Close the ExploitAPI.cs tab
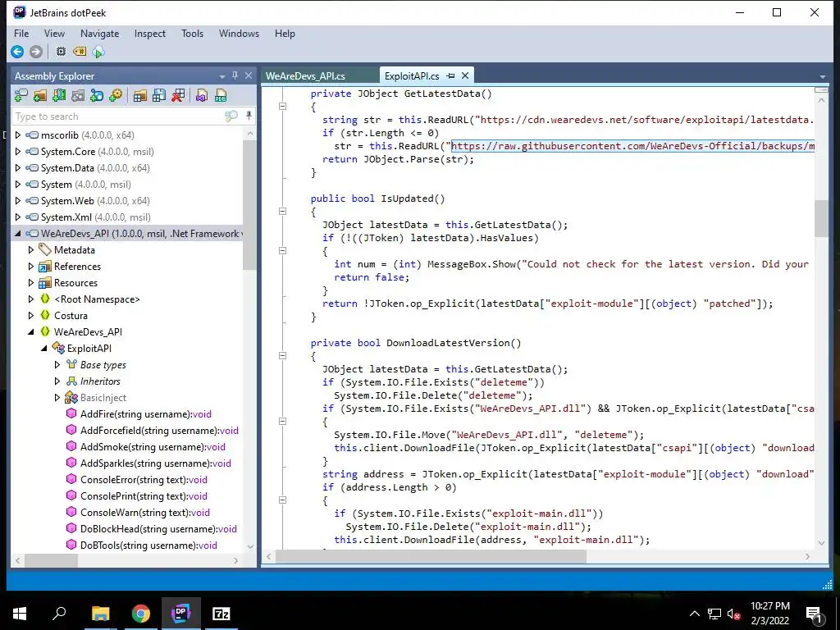Image resolution: width=840 pixels, height=630 pixels. (x=465, y=75)
